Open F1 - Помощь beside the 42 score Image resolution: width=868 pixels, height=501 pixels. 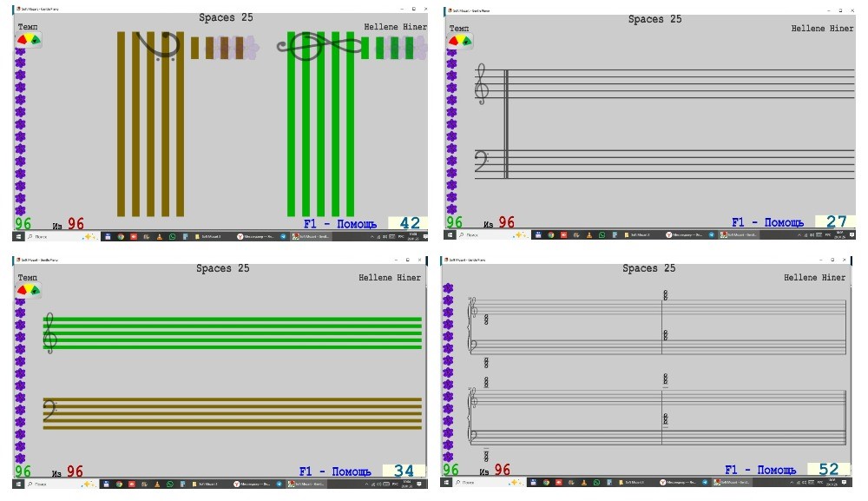tap(340, 224)
